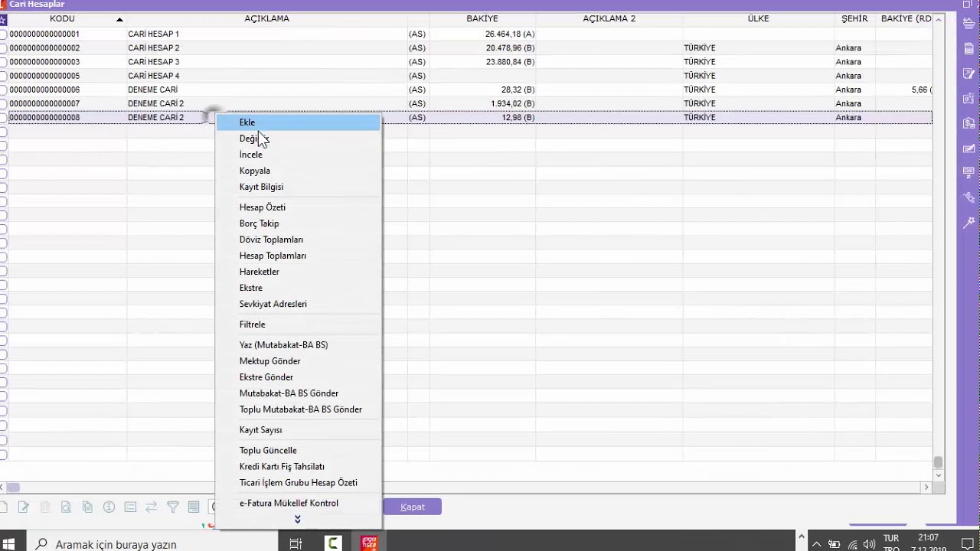Select Döviz Toplamları menu entry
Image resolution: width=980 pixels, height=551 pixels.
[x=298, y=240]
